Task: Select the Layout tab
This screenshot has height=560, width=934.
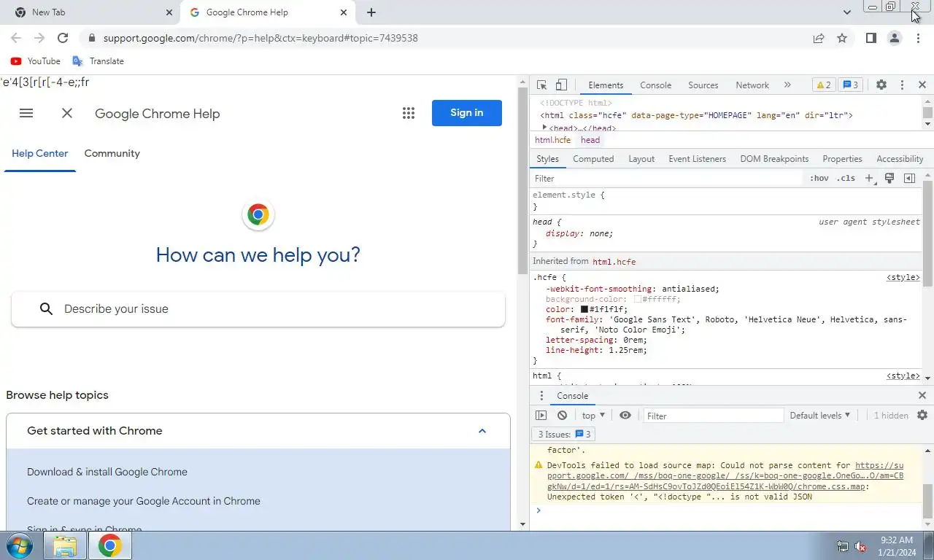Action: click(641, 159)
